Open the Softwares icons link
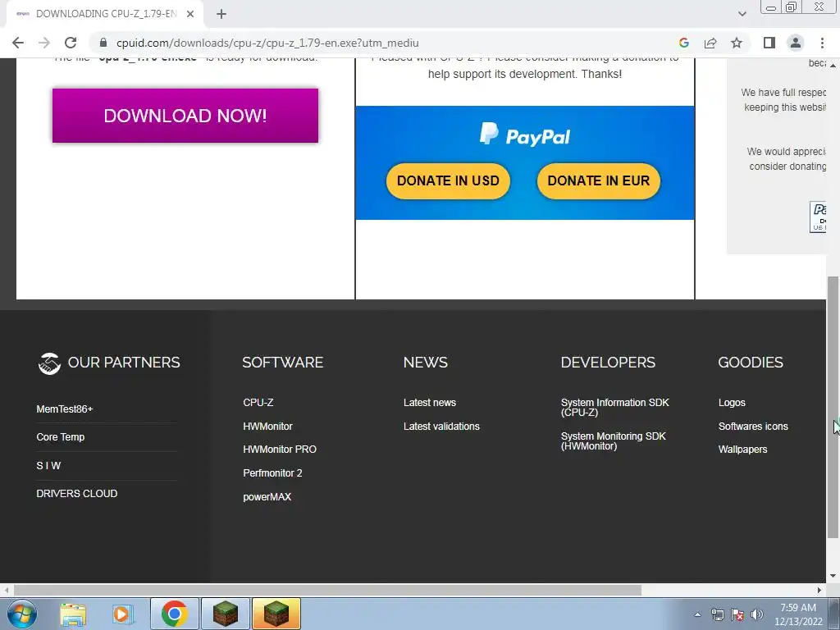This screenshot has width=840, height=630. tap(753, 427)
